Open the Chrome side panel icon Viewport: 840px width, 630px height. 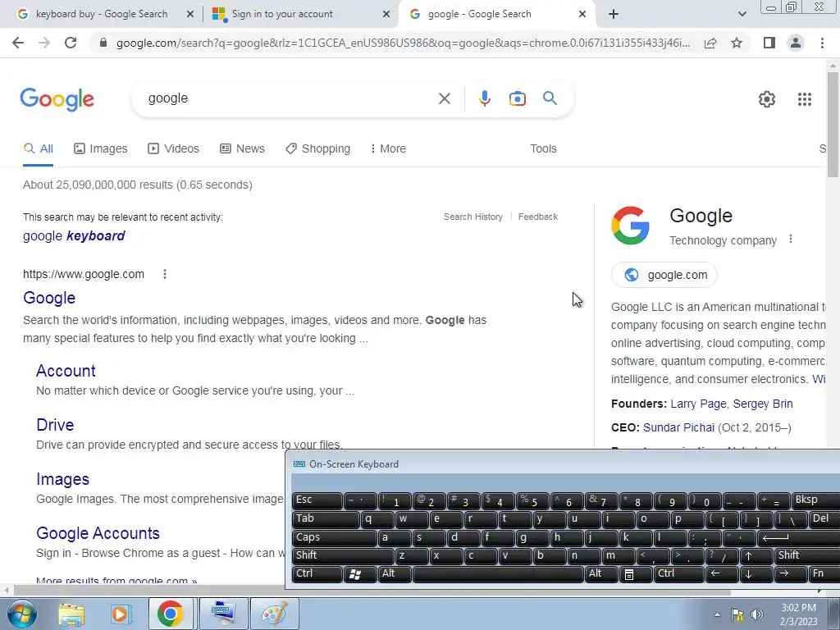[769, 43]
